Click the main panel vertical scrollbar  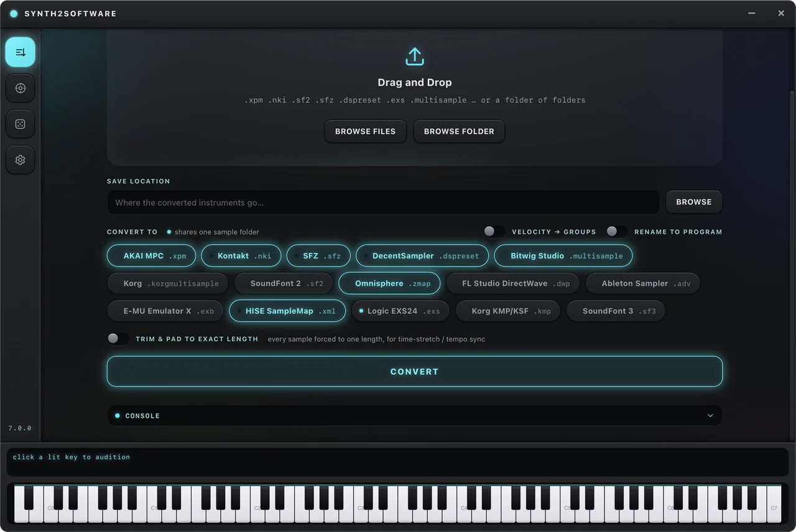point(792,265)
